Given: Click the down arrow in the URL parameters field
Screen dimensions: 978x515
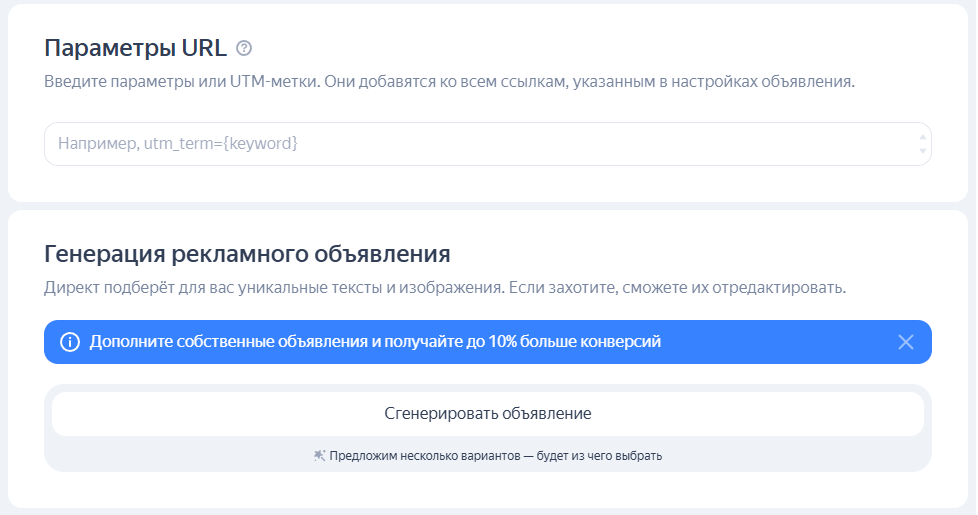Looking at the screenshot, I should (x=922, y=151).
